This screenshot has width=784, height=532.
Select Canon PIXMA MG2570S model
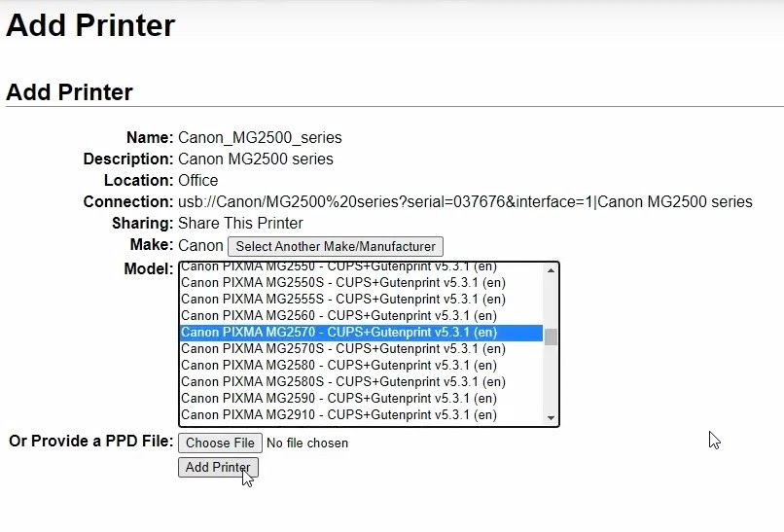click(361, 349)
